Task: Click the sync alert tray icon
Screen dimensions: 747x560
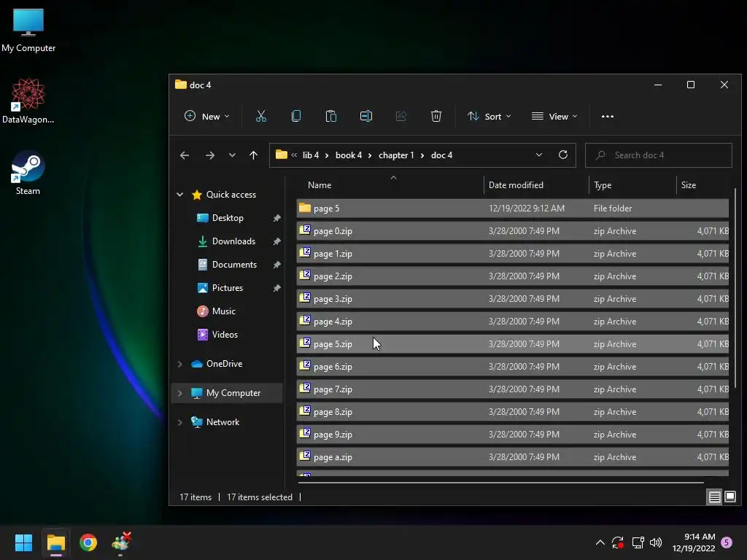Action: click(618, 542)
